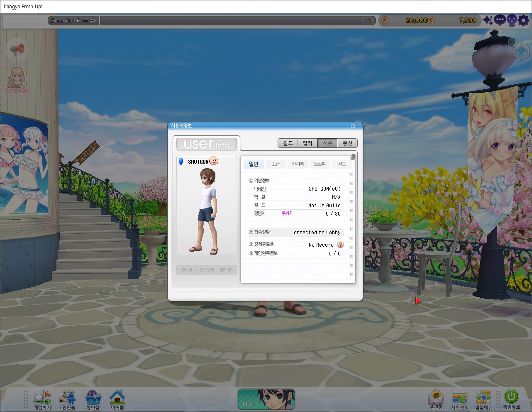Open the settings gear icon

(x=524, y=20)
